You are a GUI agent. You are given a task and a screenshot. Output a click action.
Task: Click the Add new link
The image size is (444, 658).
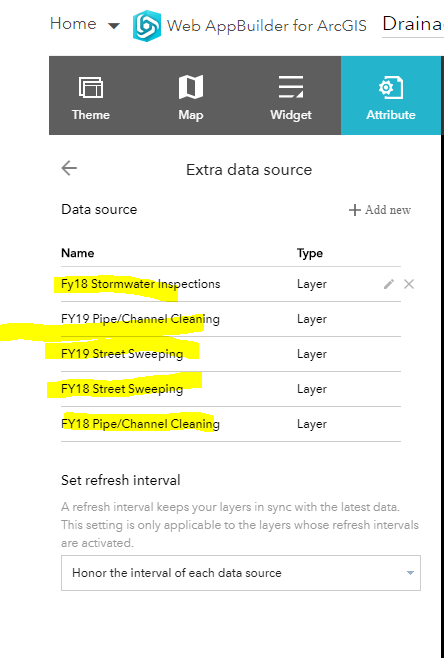tap(388, 210)
